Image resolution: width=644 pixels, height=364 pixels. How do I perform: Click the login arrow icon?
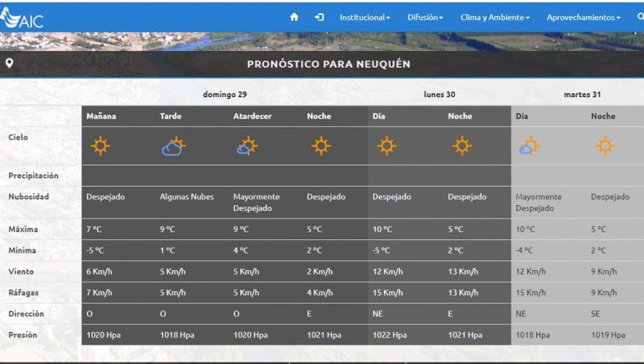coord(319,17)
